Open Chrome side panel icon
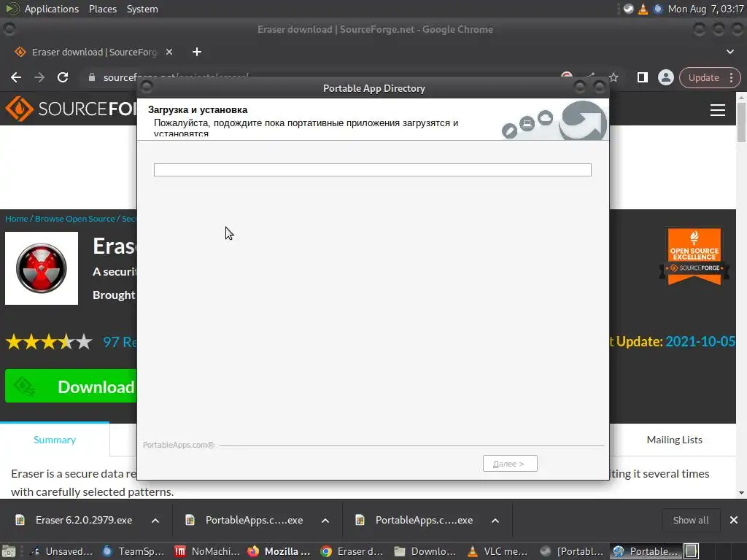747x560 pixels. 642,77
